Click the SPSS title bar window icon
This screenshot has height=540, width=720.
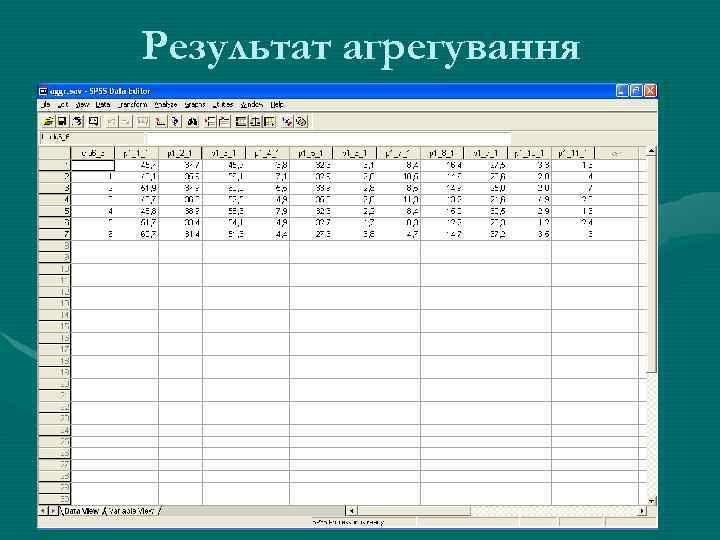[x=44, y=91]
